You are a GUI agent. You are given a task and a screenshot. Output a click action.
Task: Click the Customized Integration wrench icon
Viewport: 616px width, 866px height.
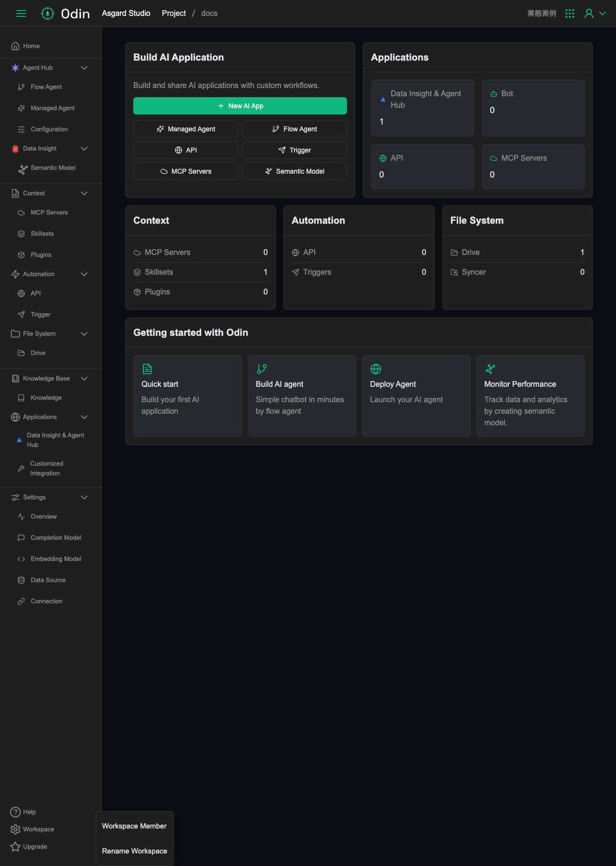click(x=21, y=469)
